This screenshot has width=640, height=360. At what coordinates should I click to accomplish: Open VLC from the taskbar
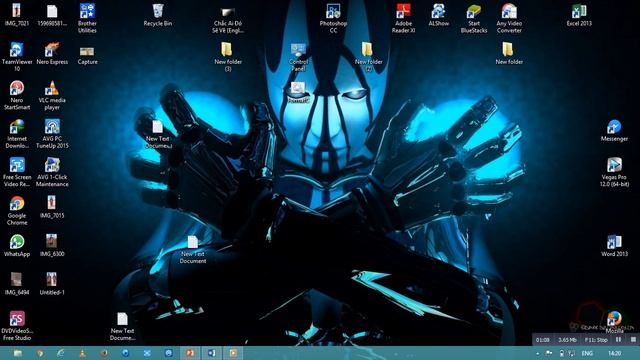(x=82, y=353)
